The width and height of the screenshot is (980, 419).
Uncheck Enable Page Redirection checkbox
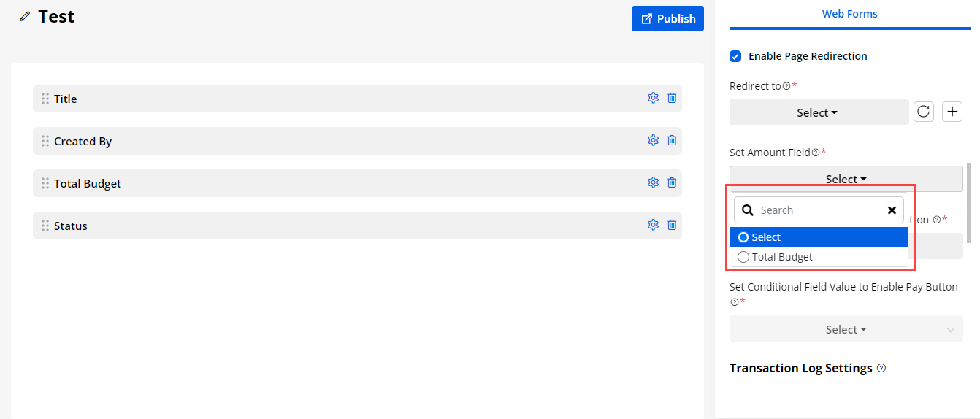coord(735,56)
